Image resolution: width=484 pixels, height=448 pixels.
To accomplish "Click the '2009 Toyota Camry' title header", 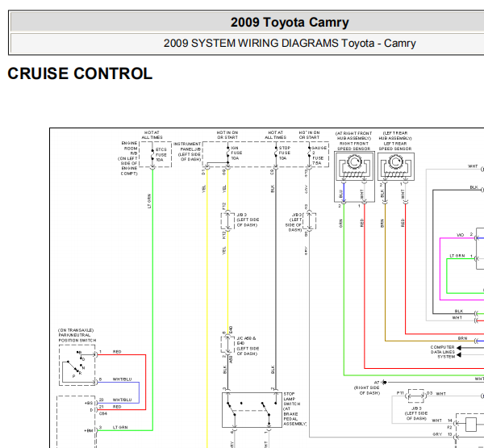I will 290,23.
